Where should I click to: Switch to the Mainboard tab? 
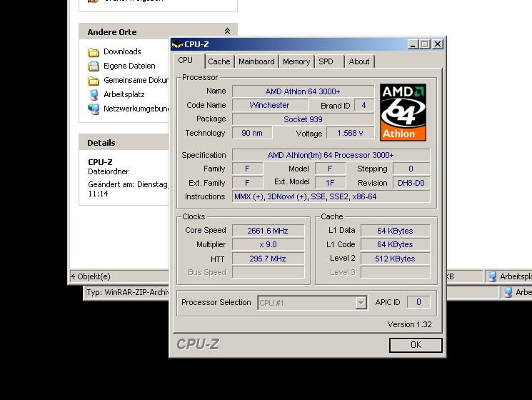click(256, 61)
